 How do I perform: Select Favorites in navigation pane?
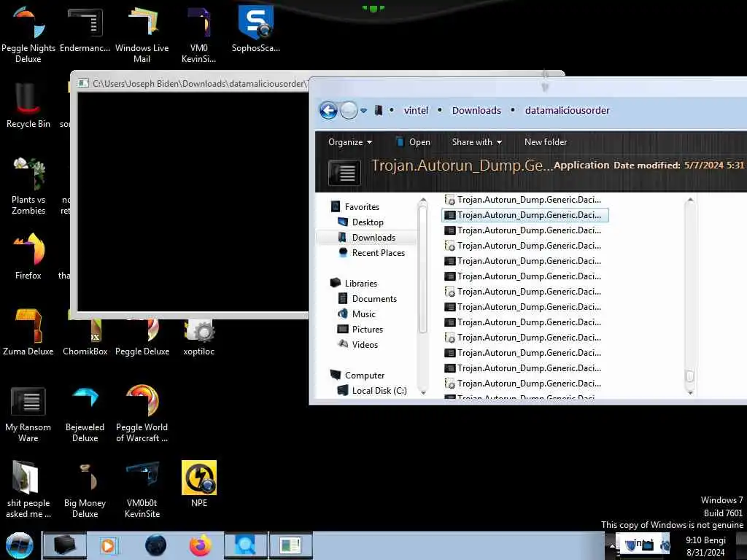point(362,206)
